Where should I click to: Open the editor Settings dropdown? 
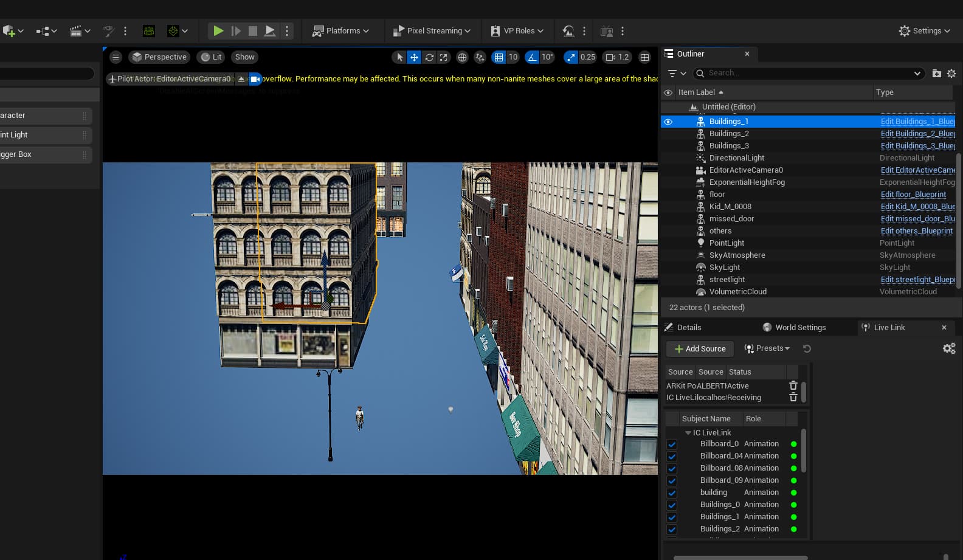(x=924, y=31)
